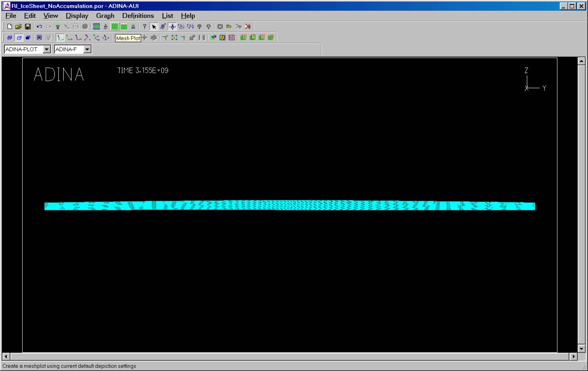588x371 pixels.
Task: Select the arrow Pick pointer tool
Action: tap(154, 27)
